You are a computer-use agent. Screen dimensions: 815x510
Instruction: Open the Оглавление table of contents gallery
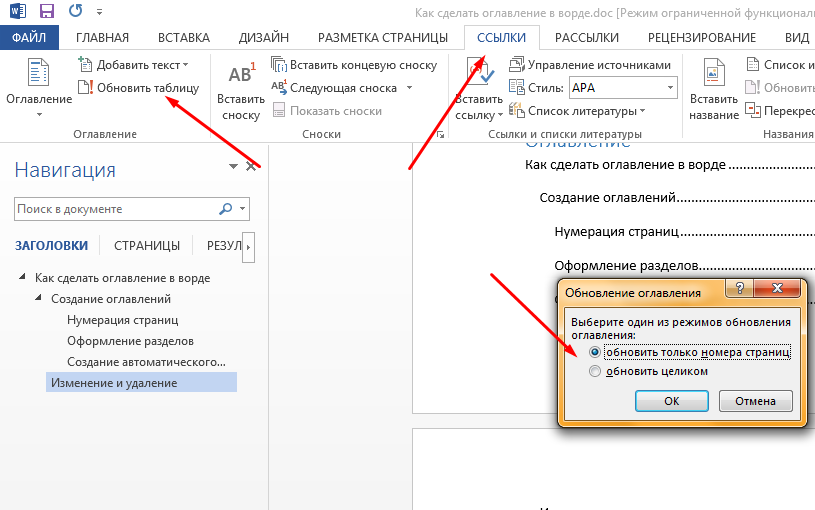click(39, 88)
